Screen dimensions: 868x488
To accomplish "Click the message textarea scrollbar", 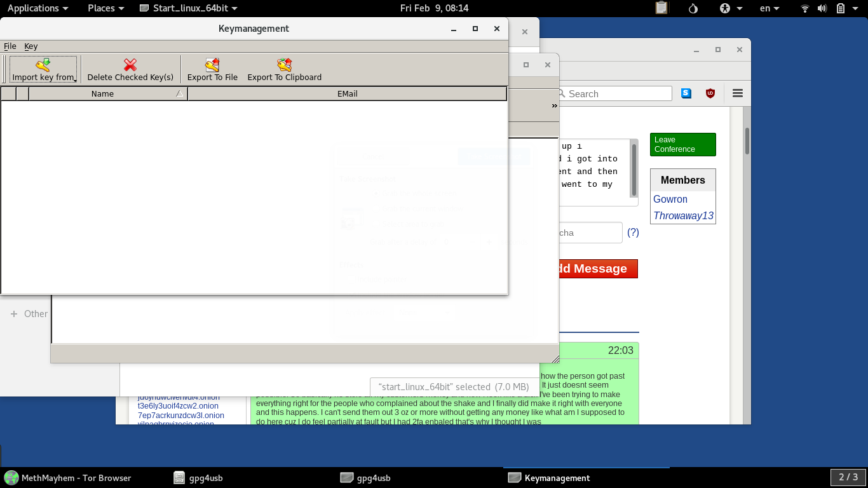I will [634, 168].
